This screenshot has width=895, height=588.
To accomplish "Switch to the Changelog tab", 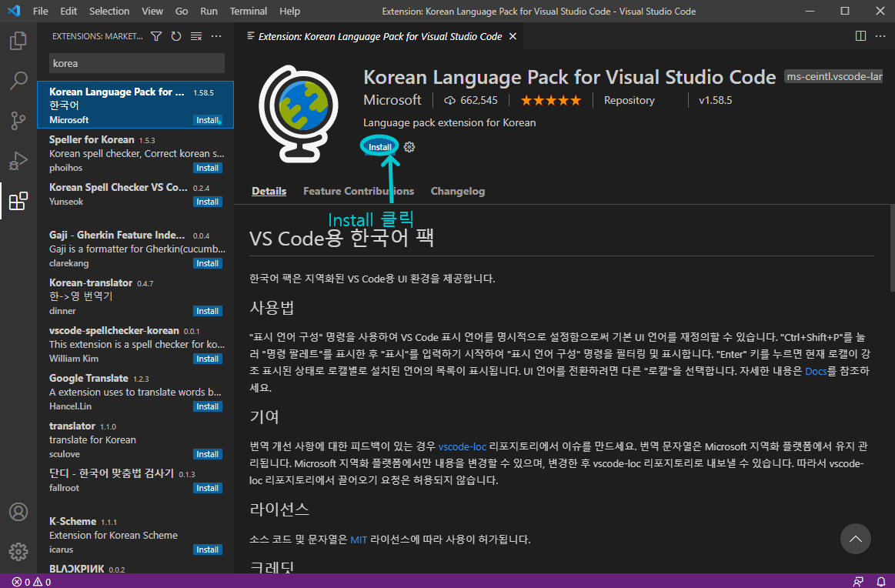I will [458, 191].
